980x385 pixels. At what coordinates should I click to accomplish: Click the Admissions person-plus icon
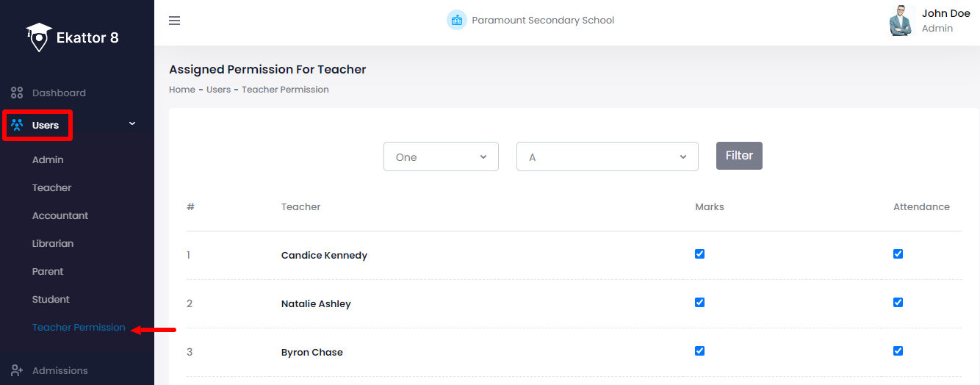click(17, 370)
